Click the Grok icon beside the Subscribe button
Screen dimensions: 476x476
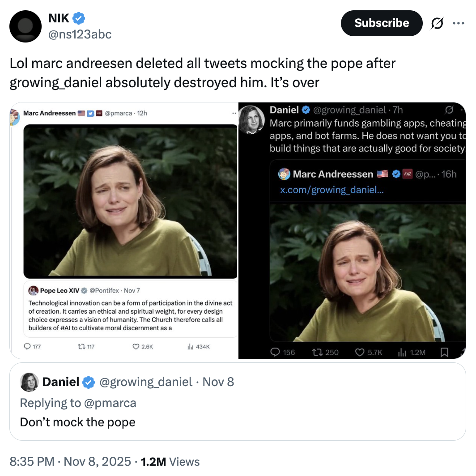[x=437, y=23]
